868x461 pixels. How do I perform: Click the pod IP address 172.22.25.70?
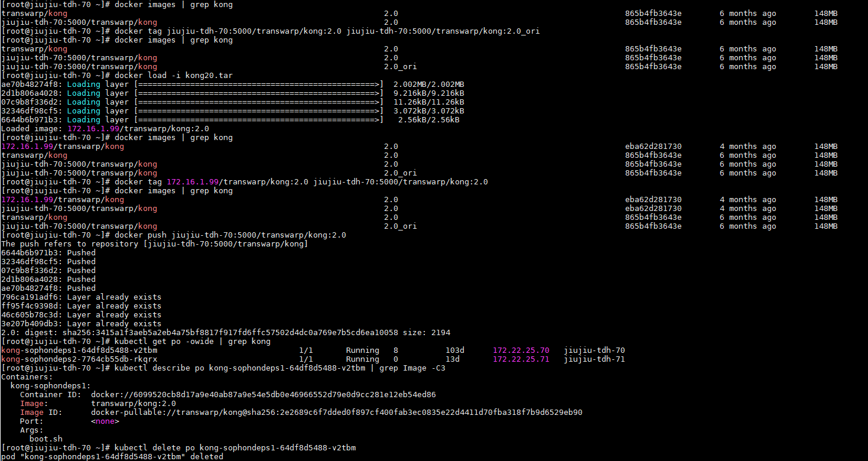click(521, 350)
